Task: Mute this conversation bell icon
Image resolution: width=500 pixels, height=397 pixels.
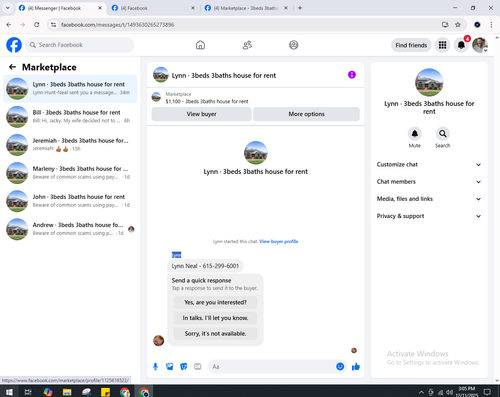Action: click(x=415, y=134)
